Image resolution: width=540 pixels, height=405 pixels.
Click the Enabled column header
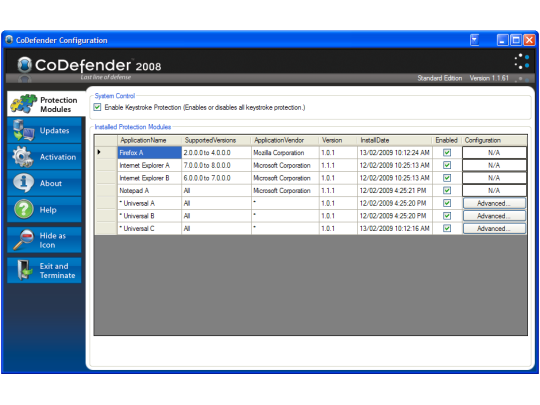click(x=447, y=140)
